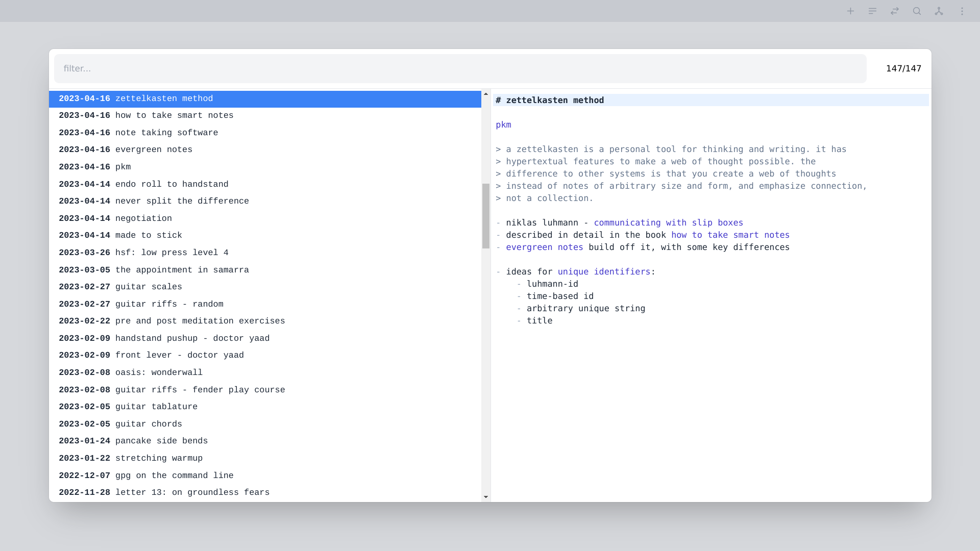Open unique identifiers link

(604, 271)
